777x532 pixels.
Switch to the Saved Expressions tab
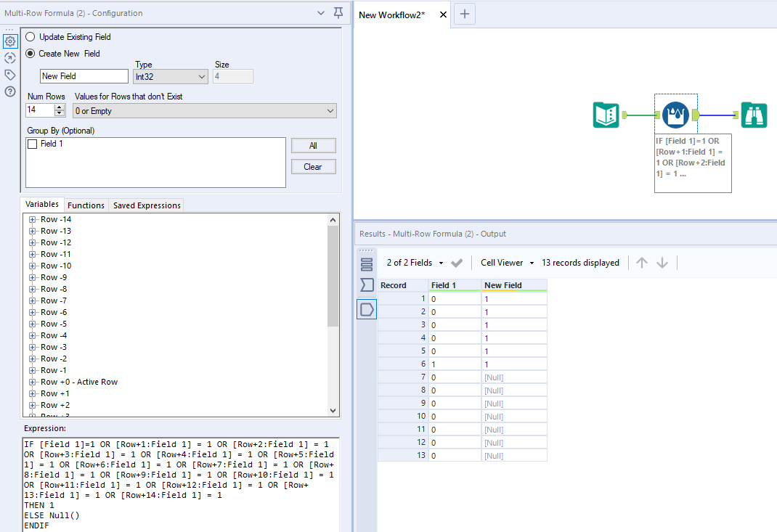click(146, 205)
